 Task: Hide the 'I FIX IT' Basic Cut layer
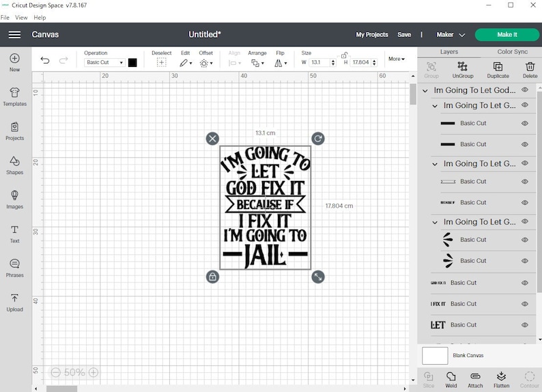click(x=525, y=304)
